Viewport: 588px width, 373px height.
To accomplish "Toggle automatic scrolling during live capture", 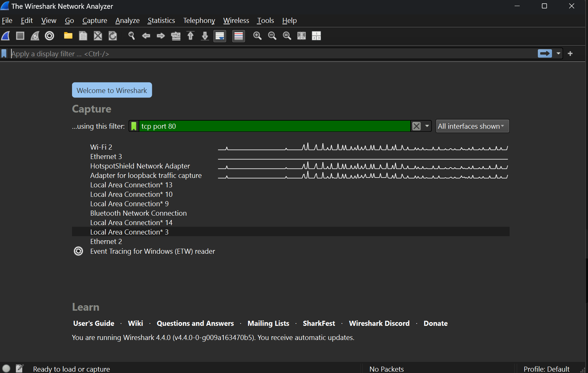I will [x=220, y=36].
